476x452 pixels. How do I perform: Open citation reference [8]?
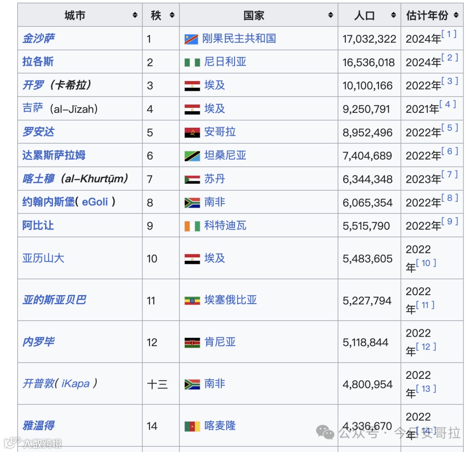[450, 198]
